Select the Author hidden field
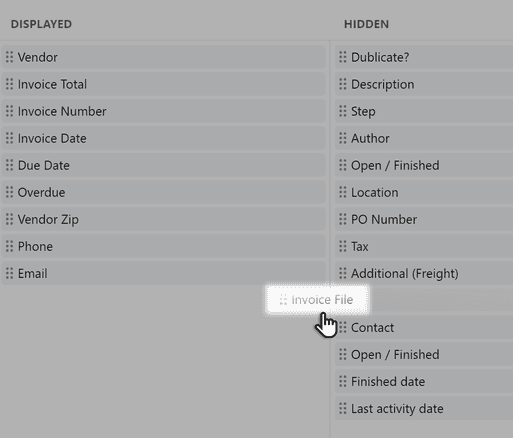Image resolution: width=513 pixels, height=438 pixels. [424, 138]
